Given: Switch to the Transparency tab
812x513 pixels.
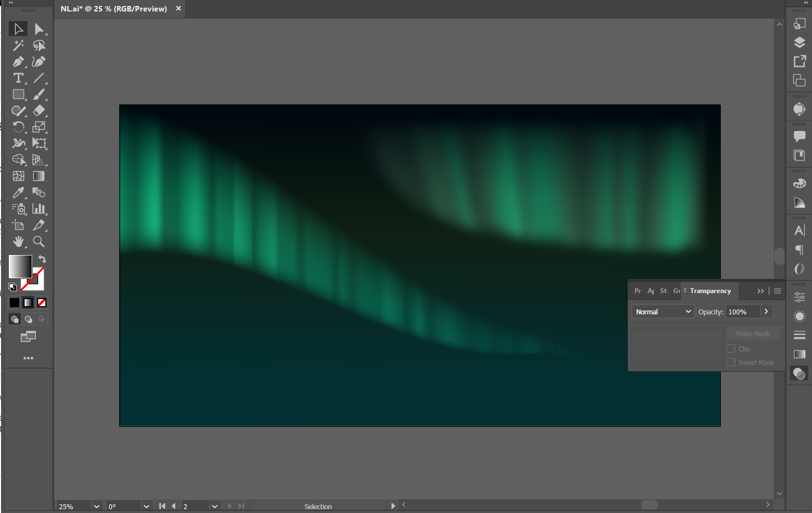Looking at the screenshot, I should click(x=710, y=291).
